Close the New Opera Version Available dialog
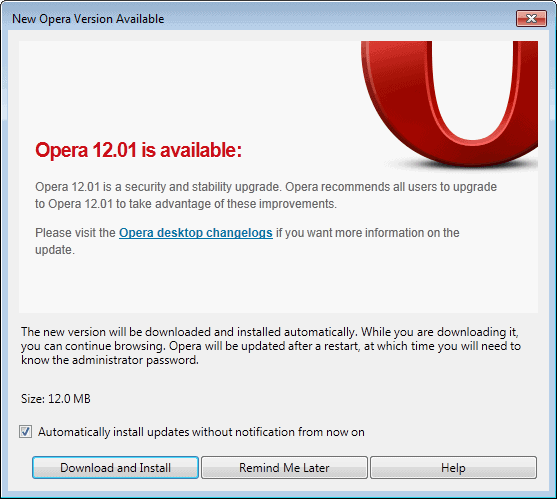This screenshot has width=557, height=499. click(x=531, y=18)
